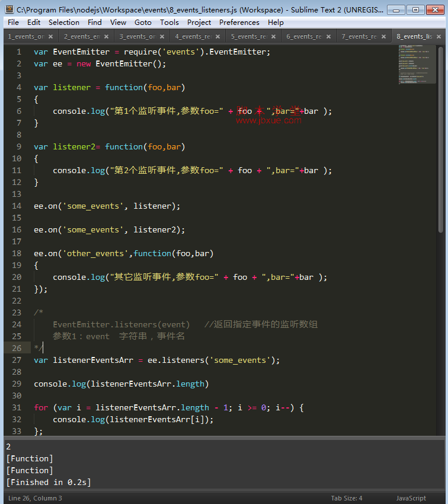Place cursor on 'var ee = new EventEmitter();'
Image resolution: width=448 pixels, height=504 pixels.
(x=100, y=63)
